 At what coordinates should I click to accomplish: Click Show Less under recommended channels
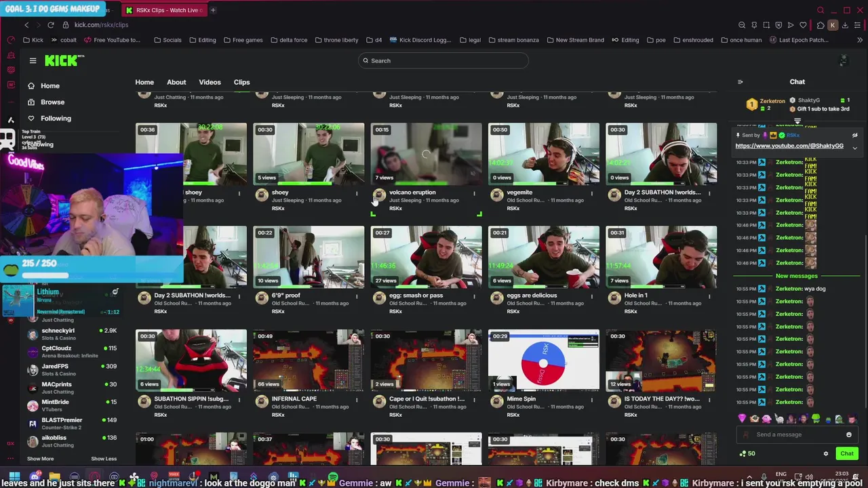[x=104, y=459]
